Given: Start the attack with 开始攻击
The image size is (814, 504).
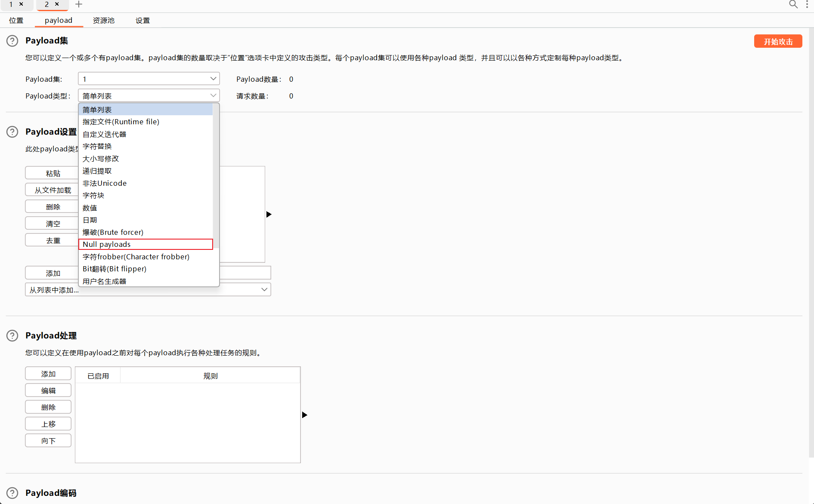Looking at the screenshot, I should pyautogui.click(x=778, y=41).
